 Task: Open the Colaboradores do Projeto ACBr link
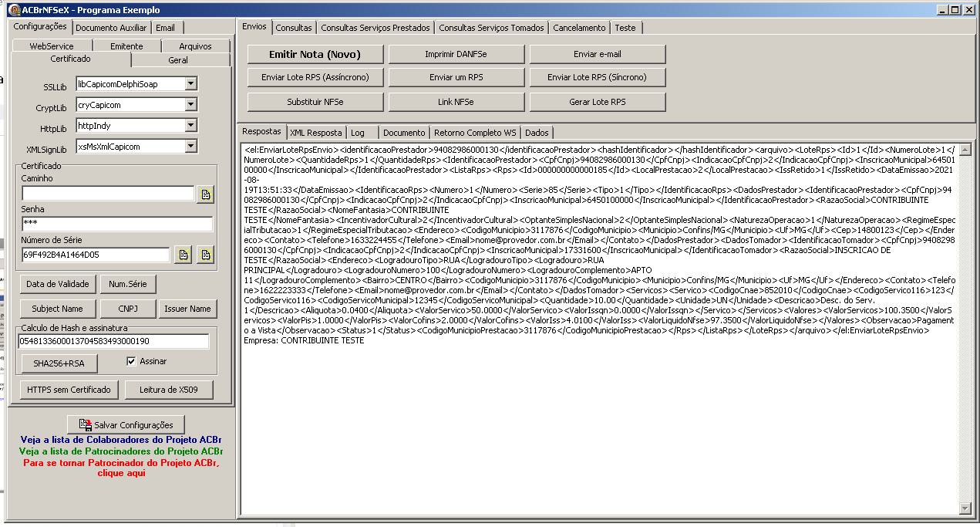coord(121,440)
